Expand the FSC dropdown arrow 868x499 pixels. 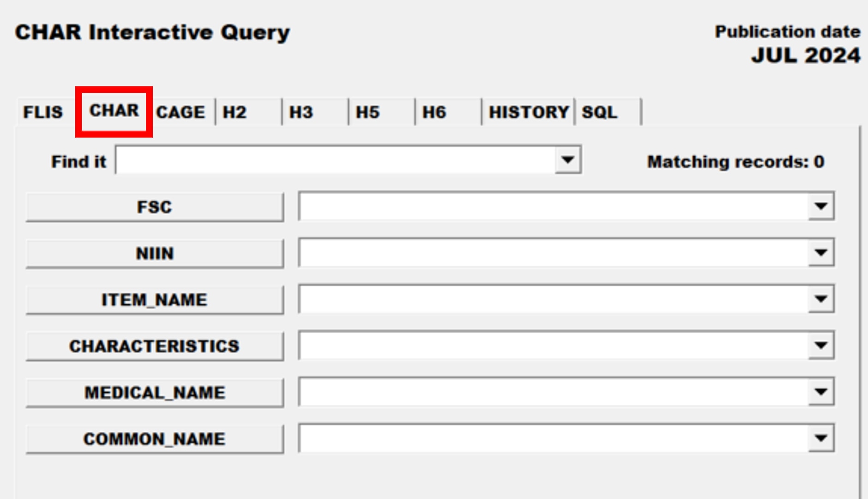pyautogui.click(x=820, y=206)
